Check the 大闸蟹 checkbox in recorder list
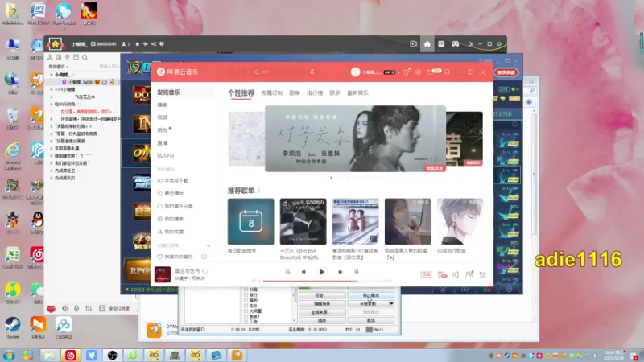 (246, 311)
